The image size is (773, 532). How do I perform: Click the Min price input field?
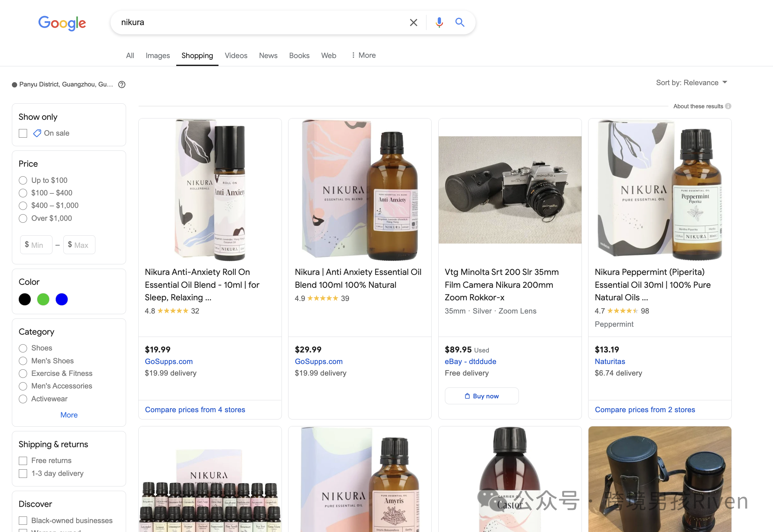click(36, 245)
